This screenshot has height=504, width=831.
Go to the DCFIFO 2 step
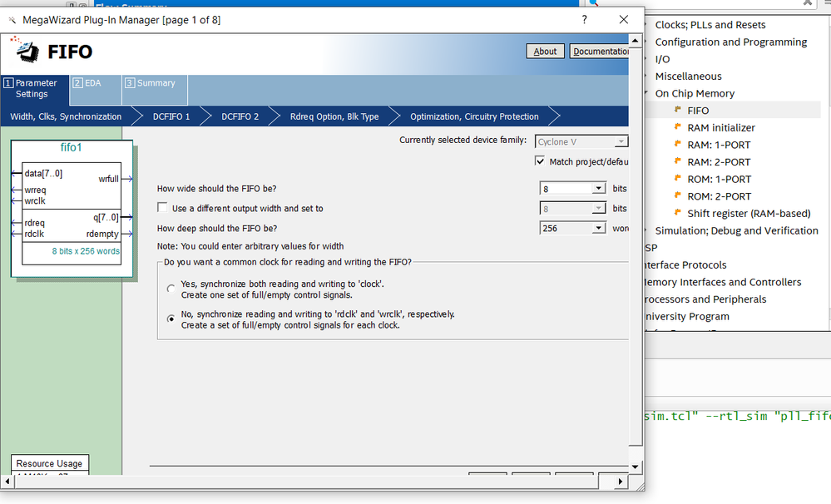pos(240,116)
